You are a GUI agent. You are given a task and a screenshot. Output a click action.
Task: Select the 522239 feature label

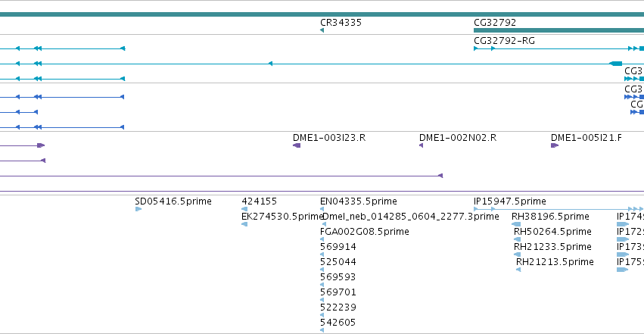[338, 307]
